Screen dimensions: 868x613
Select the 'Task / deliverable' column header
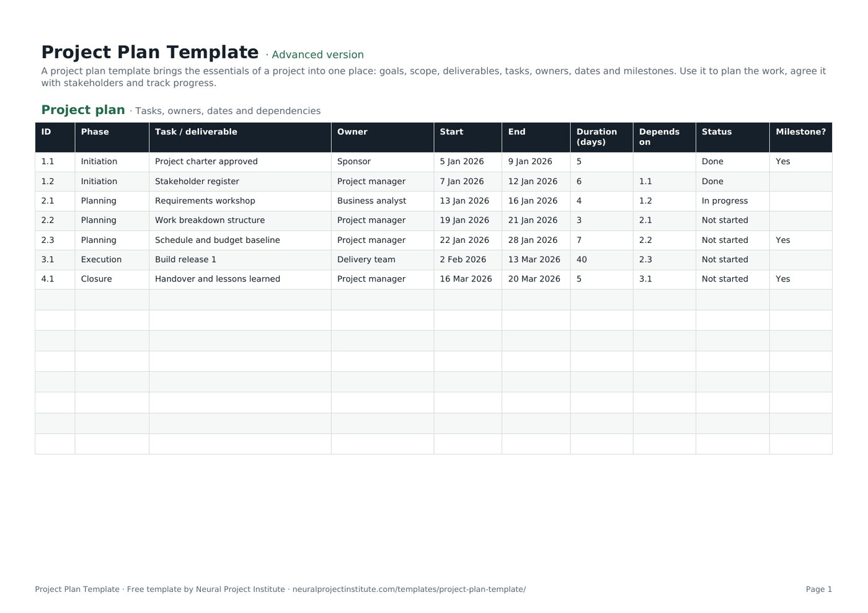pyautogui.click(x=240, y=137)
